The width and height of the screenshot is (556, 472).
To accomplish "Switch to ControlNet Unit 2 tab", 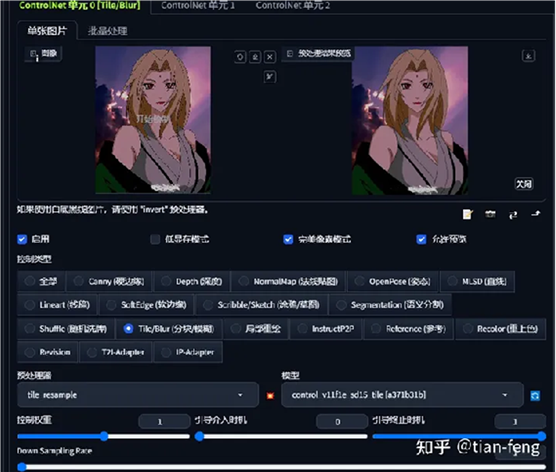I will 293,6.
